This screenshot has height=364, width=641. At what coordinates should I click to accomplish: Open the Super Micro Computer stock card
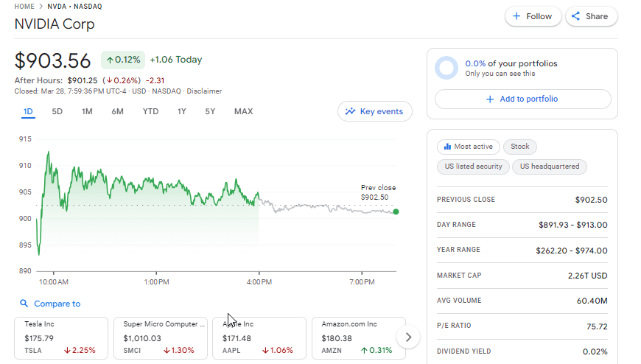(160, 337)
